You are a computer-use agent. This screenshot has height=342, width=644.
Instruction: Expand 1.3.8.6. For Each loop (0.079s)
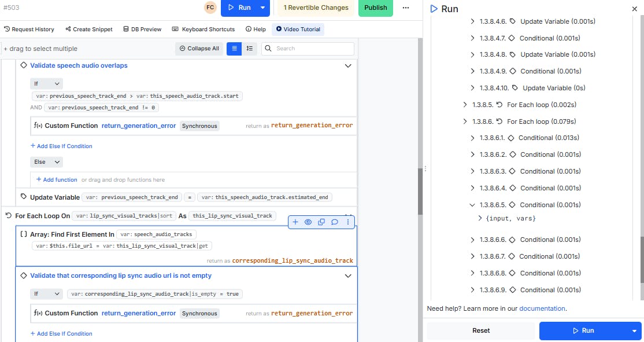click(x=465, y=122)
